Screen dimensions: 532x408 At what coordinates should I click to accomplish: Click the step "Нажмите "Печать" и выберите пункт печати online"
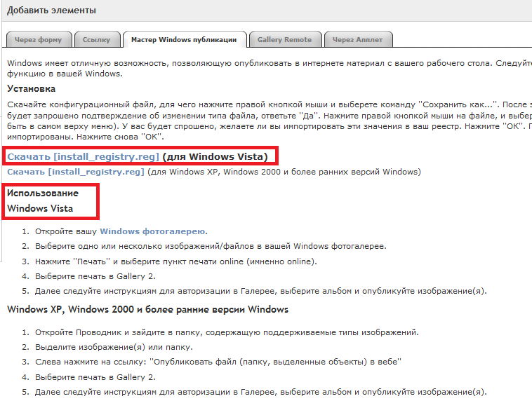click(x=175, y=261)
